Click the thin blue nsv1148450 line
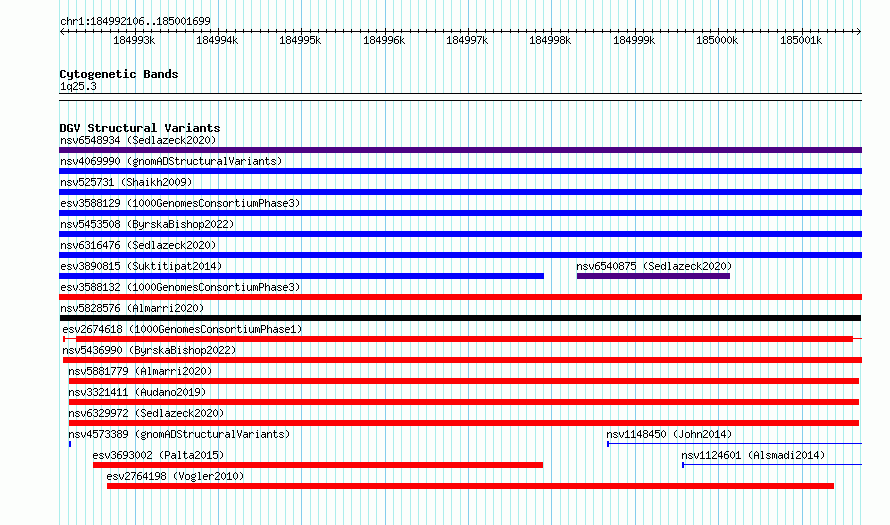 tap(734, 444)
